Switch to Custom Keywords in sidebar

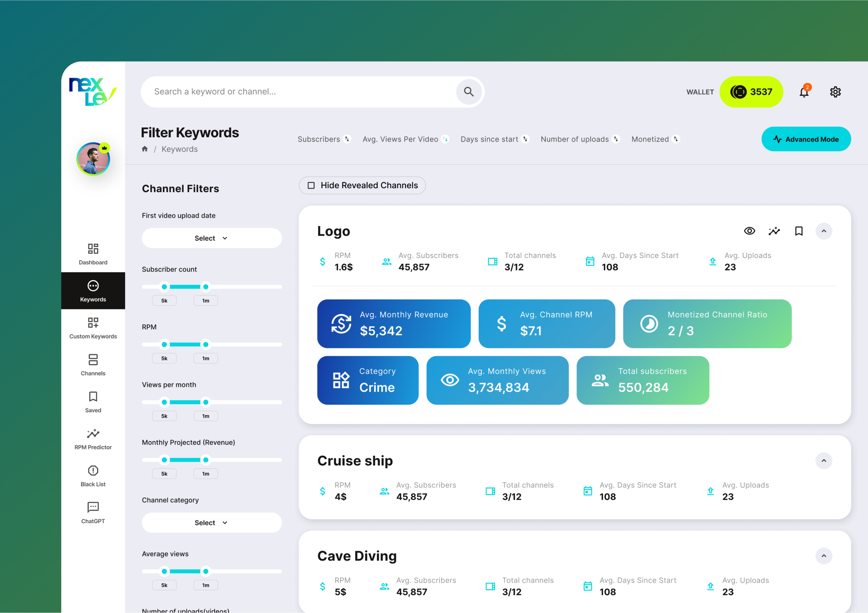click(93, 328)
